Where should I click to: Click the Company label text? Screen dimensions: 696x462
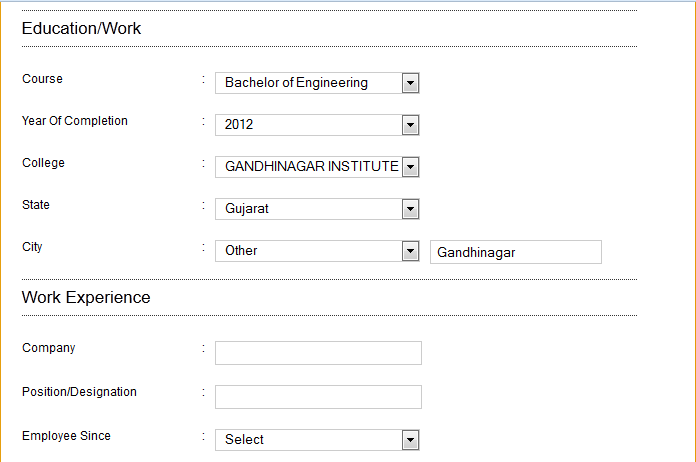(48, 348)
